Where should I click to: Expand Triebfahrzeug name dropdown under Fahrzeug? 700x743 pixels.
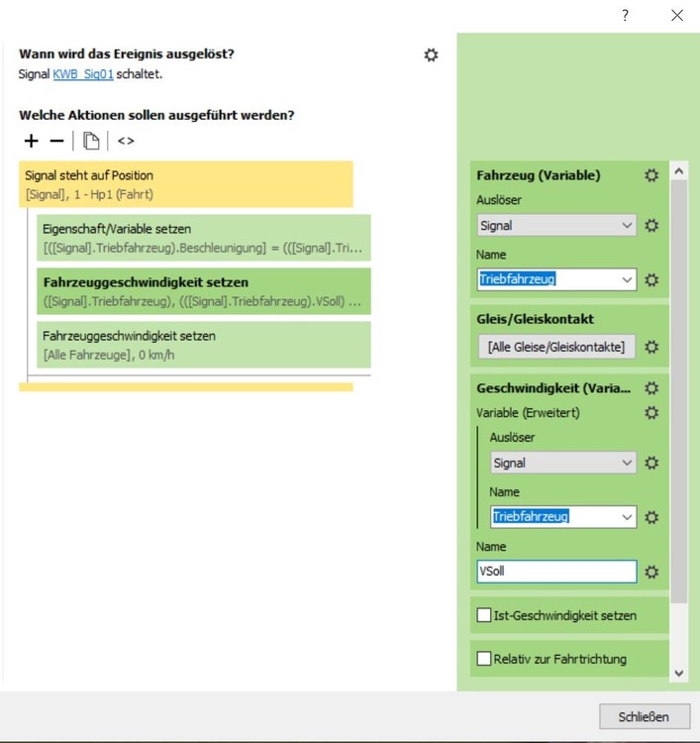click(627, 280)
